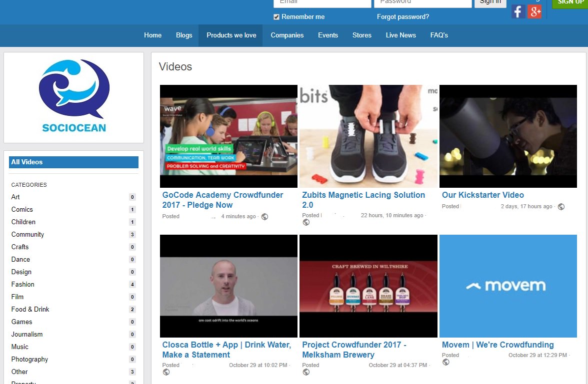The image size is (588, 384).
Task: Click 'October 29 at 10:02 PM' timestamp
Action: [258, 365]
